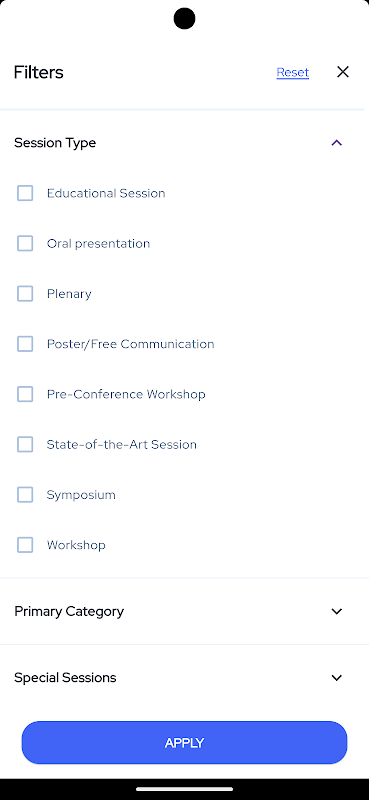The height and width of the screenshot is (800, 369).
Task: Close the Filters panel with X icon
Action: coord(342,72)
